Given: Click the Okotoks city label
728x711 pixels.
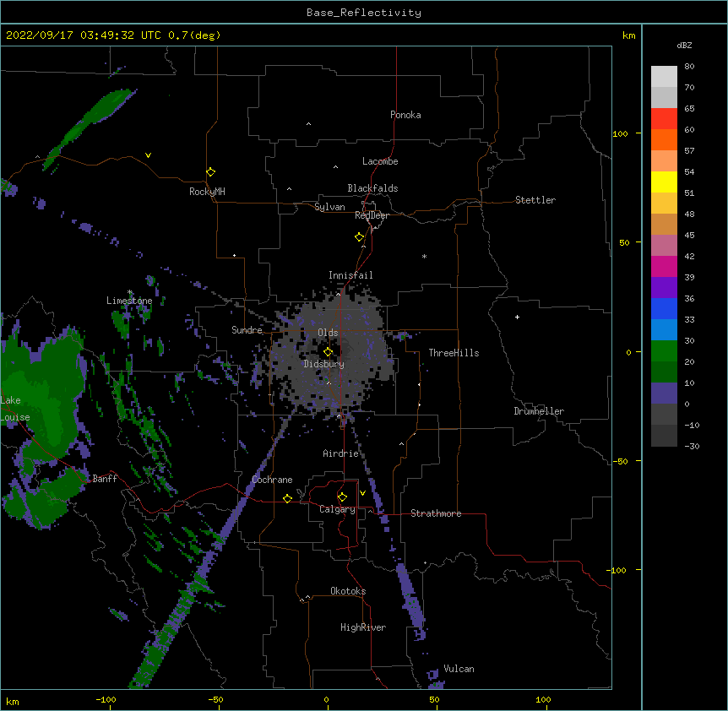Looking at the screenshot, I should [x=348, y=591].
